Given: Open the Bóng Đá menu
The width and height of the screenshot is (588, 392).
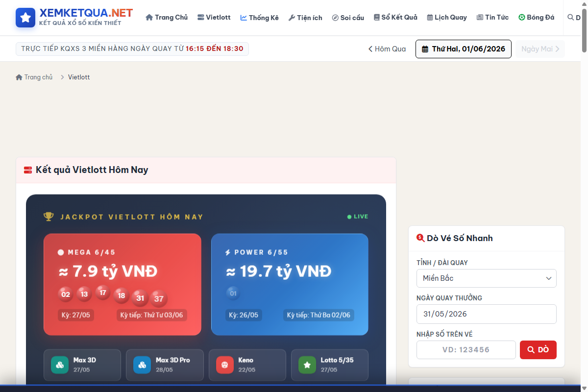Looking at the screenshot, I should (x=537, y=18).
